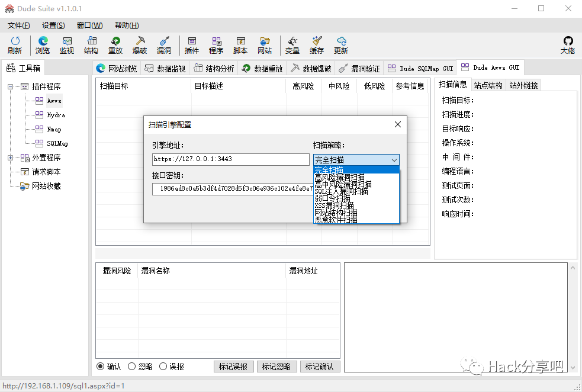Click the 标记确认 button
The width and height of the screenshot is (582, 392).
[x=320, y=367]
